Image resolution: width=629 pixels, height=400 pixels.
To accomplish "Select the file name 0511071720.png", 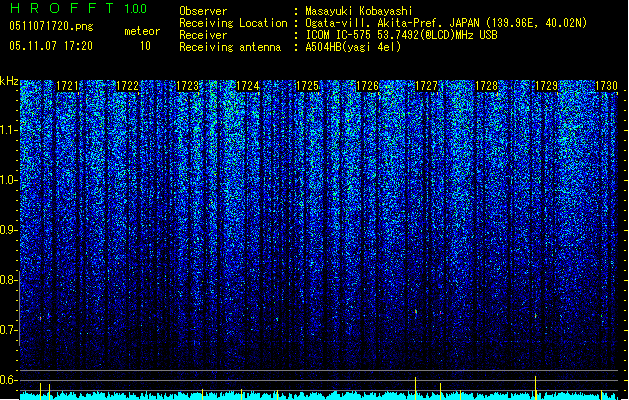I will coord(51,26).
